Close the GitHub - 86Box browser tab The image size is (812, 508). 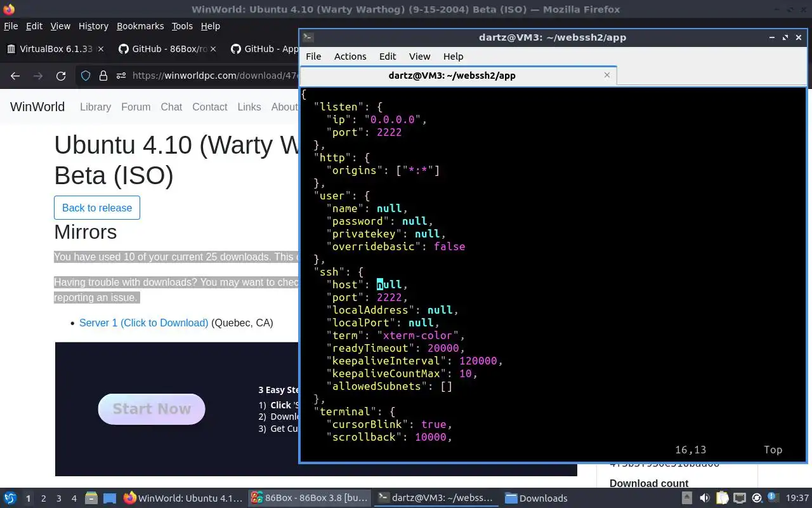tap(213, 49)
